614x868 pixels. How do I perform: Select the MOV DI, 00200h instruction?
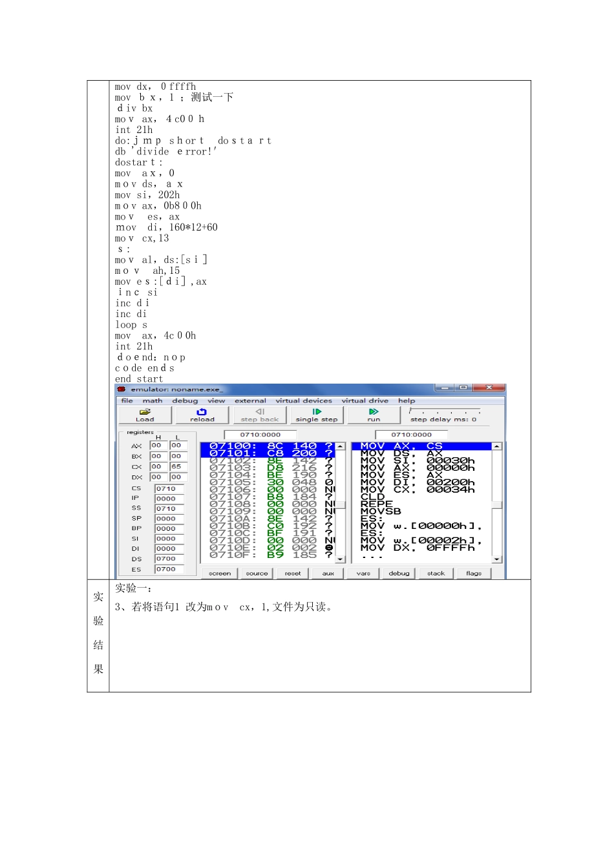point(421,482)
